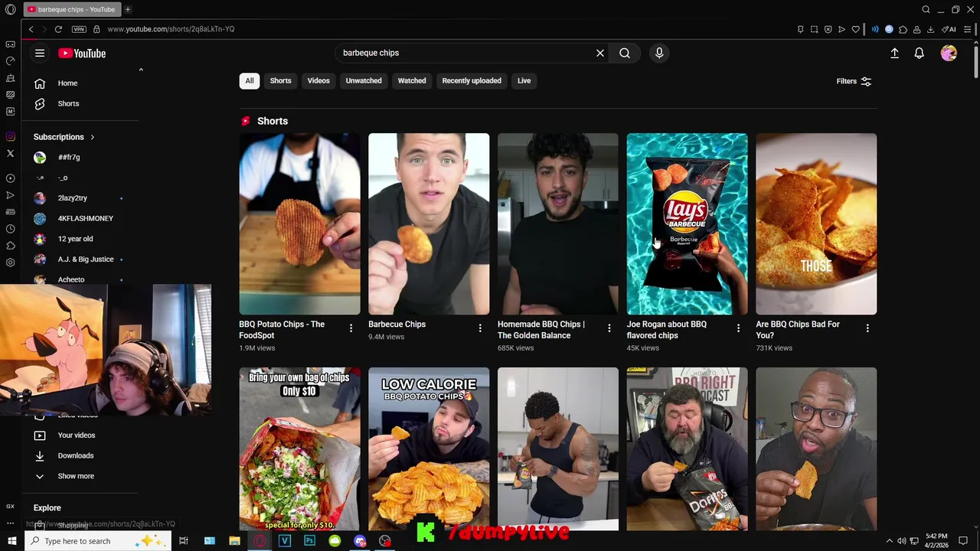
Task: Open X (Twitter) in the Opera sidebar
Action: [x=10, y=154]
